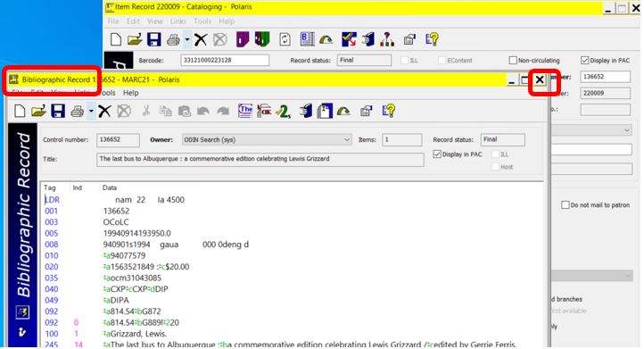The image size is (644, 349).
Task: Open dropdown arrow at Item Record right edge
Action: (x=627, y=130)
